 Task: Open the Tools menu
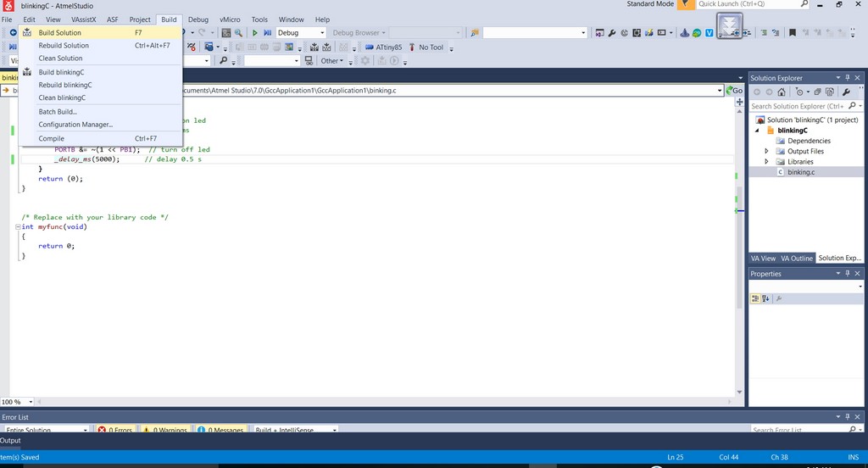[259, 19]
